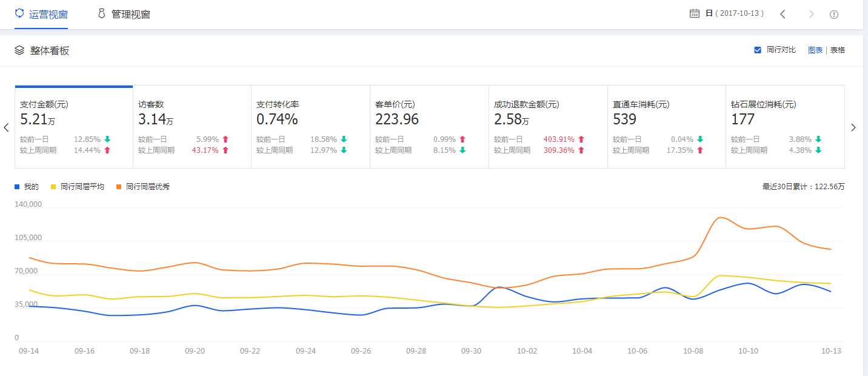Switch to 管理视窗 tab
This screenshot has width=868, height=376.
coord(130,14)
